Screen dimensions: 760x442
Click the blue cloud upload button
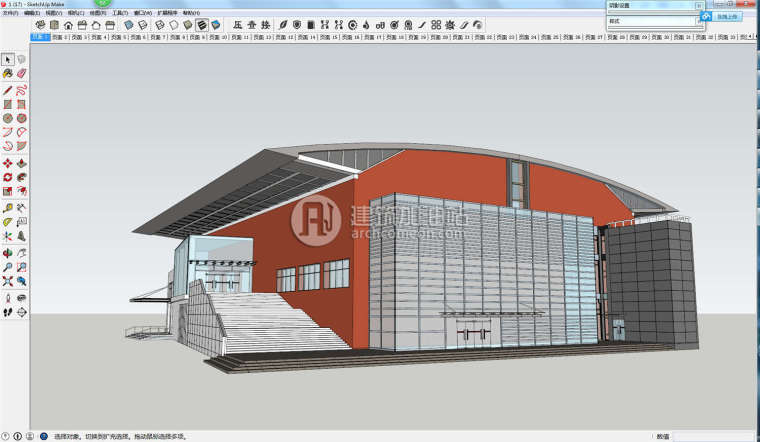click(x=727, y=16)
